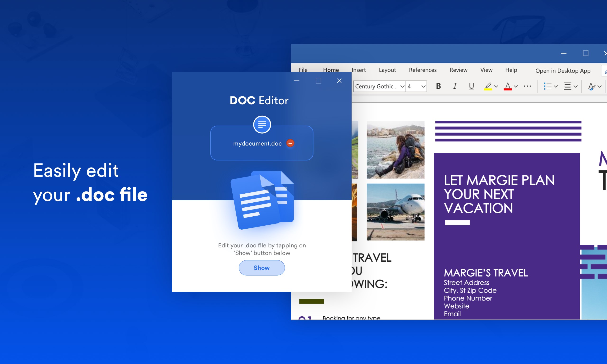Apply the red font color
Image resolution: width=607 pixels, height=364 pixels.
point(507,86)
